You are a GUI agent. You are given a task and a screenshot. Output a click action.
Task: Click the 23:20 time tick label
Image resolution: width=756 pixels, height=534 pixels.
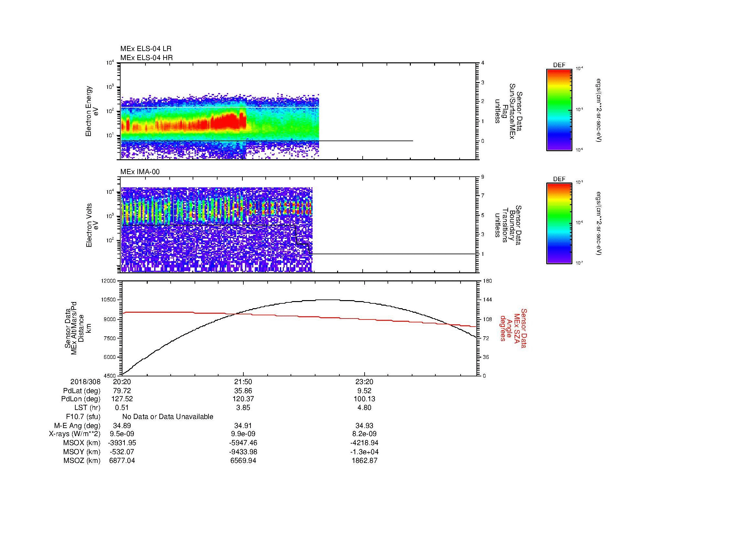tap(364, 382)
